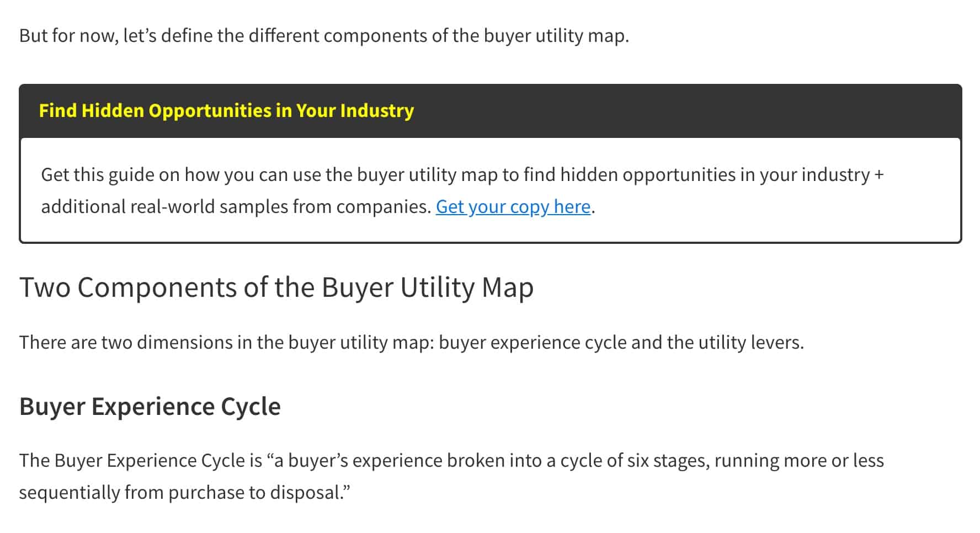Click "The Buyer Experience Cycle is" sentence start
The image size is (980, 533).
pyautogui.click(x=141, y=461)
